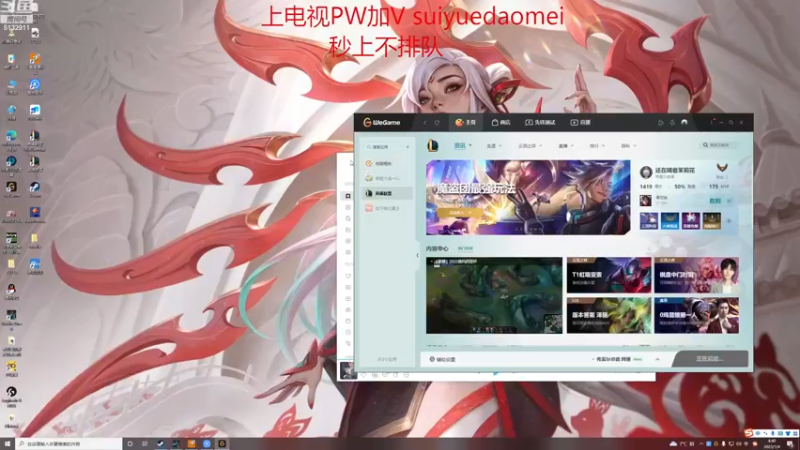Open Steam from the taskbar
Viewport: 800px width, 450px height.
tap(160, 444)
